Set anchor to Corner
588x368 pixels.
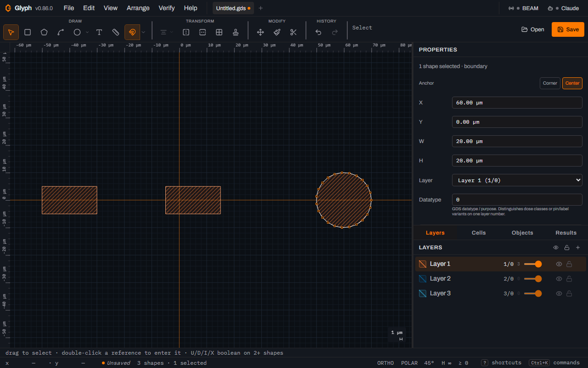pyautogui.click(x=550, y=83)
